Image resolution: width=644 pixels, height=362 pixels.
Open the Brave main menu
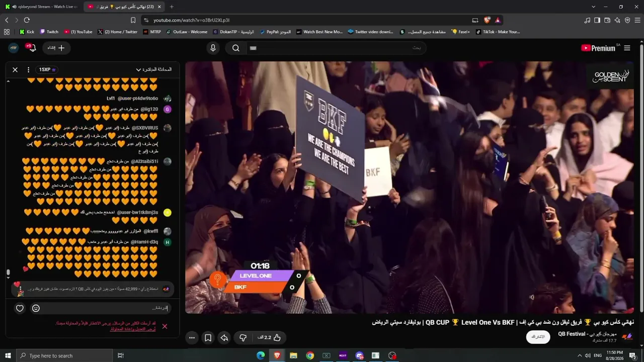[x=637, y=20]
